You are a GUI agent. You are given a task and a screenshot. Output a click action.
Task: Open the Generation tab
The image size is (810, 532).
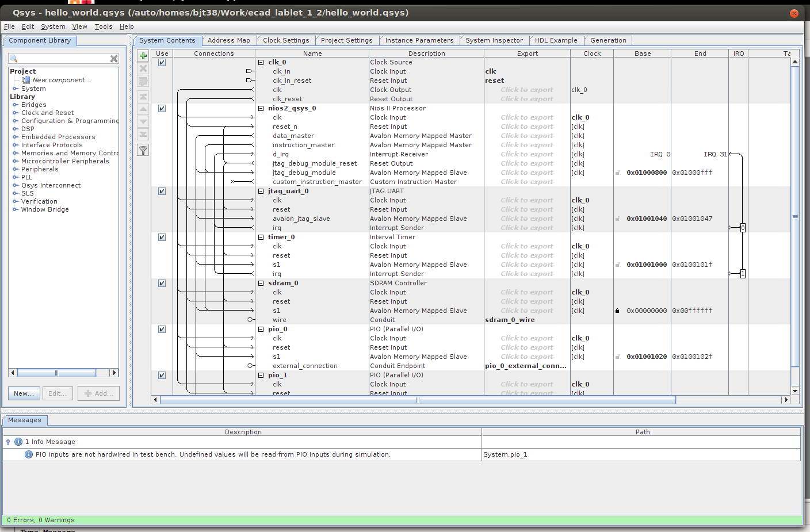[608, 40]
